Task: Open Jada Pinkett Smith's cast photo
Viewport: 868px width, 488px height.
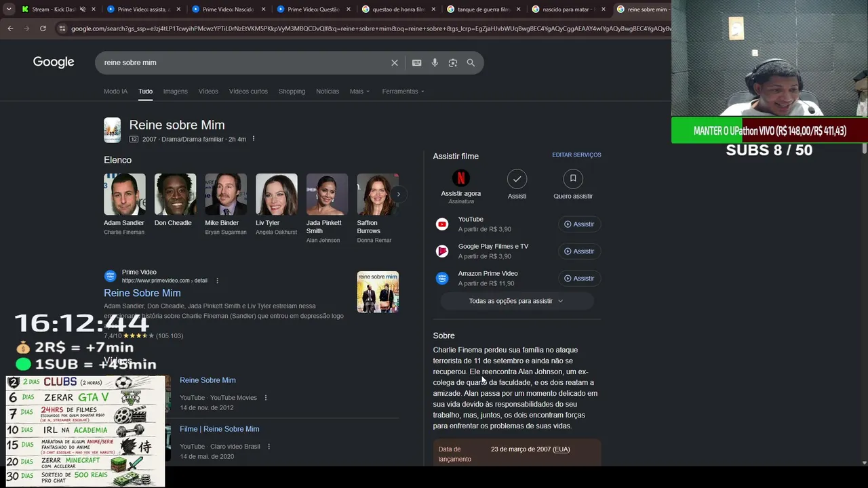Action: [x=327, y=195]
